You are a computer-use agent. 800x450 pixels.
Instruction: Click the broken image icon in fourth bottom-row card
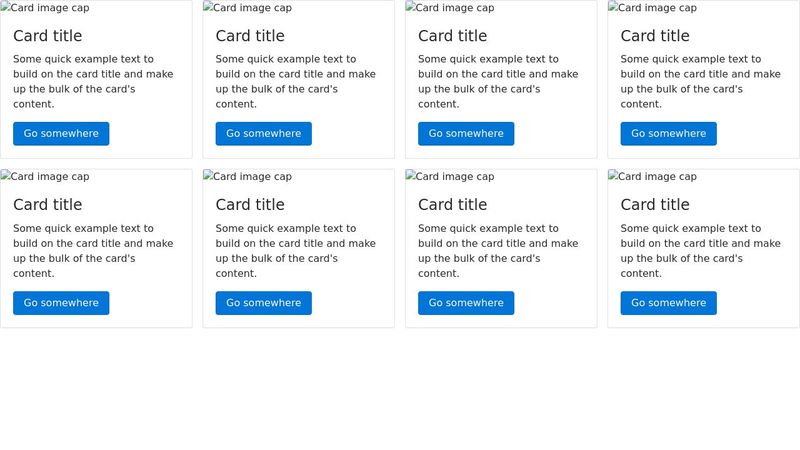[613, 176]
